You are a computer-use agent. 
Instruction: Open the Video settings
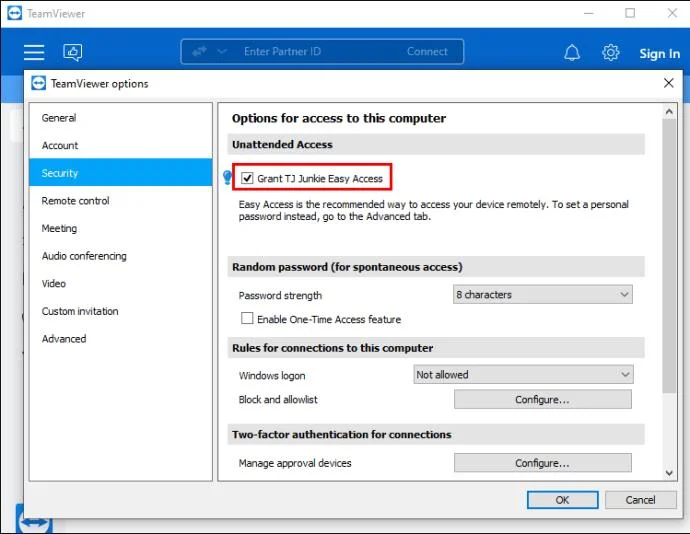tap(121, 284)
